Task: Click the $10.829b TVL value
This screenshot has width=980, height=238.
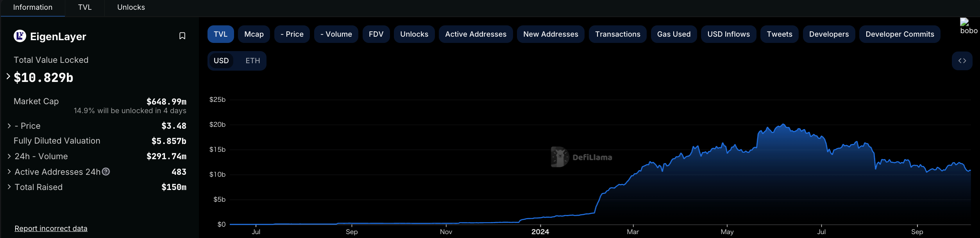Action: click(x=43, y=78)
